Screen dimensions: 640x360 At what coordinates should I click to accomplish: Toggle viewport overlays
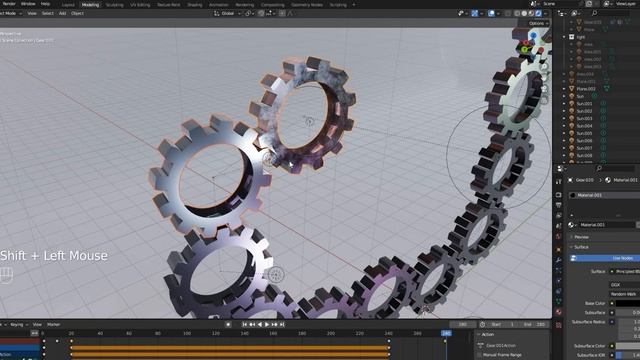click(x=491, y=13)
